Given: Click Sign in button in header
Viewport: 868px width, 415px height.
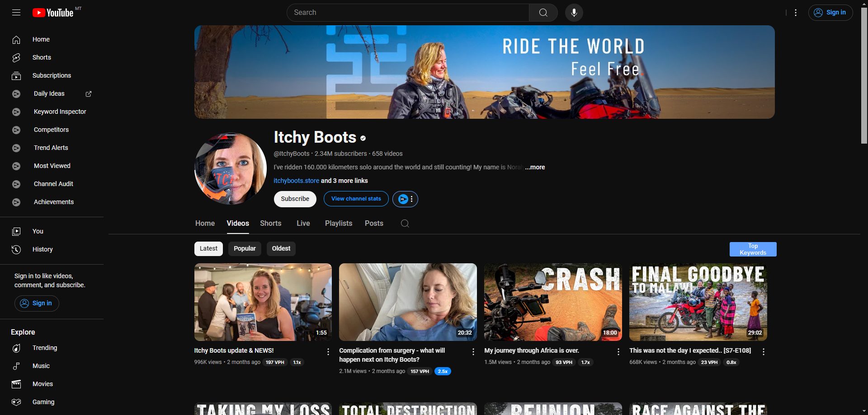Looking at the screenshot, I should pyautogui.click(x=830, y=13).
